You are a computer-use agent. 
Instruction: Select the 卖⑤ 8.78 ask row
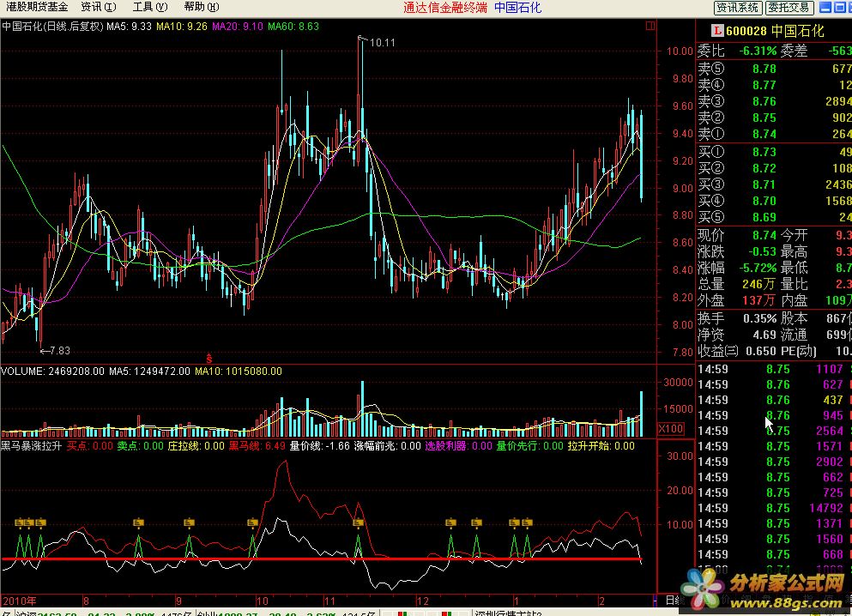coord(774,69)
